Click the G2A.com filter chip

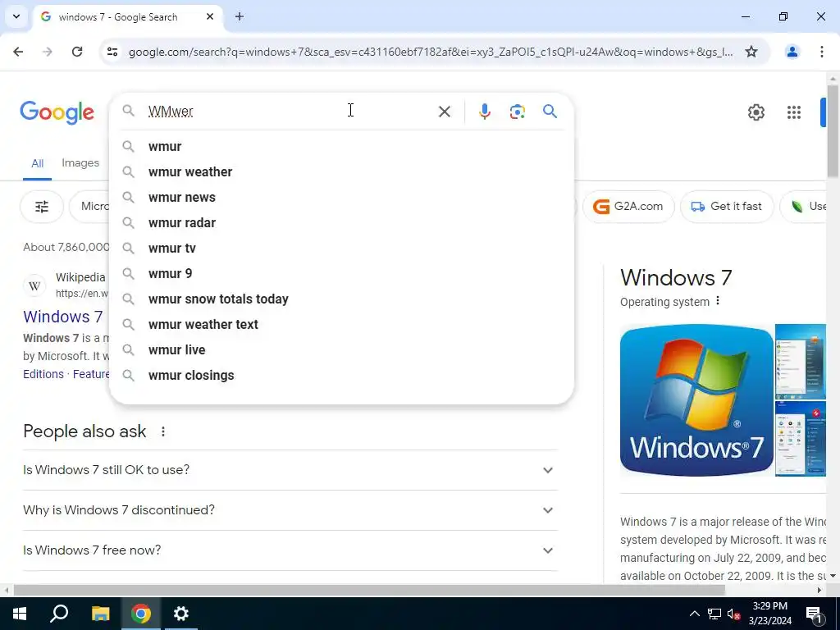point(628,207)
